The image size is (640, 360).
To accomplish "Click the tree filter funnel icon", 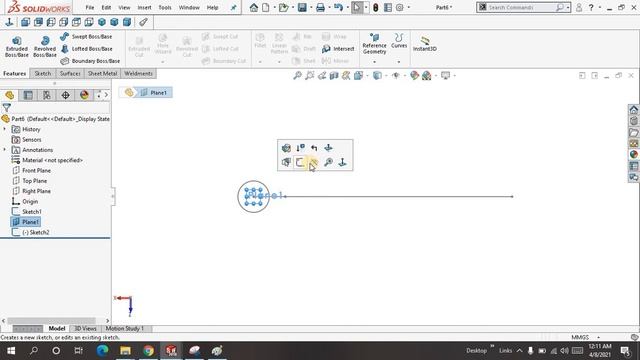I will (x=7, y=108).
